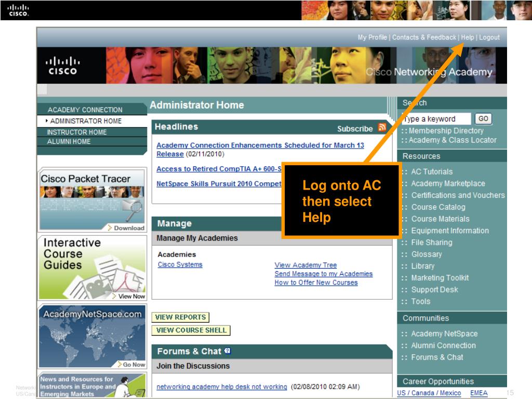The width and height of the screenshot is (532, 399).
Task: Open Alumni Connection community
Action: tap(444, 345)
